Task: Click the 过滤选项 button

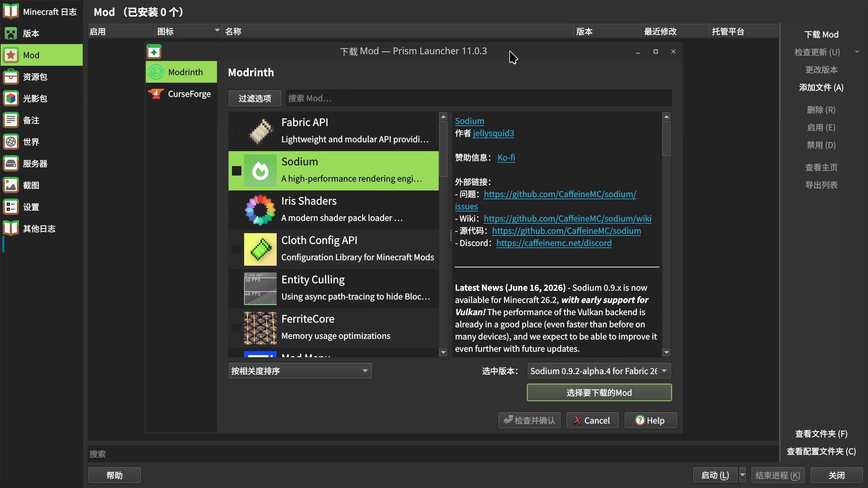Action: (255, 98)
